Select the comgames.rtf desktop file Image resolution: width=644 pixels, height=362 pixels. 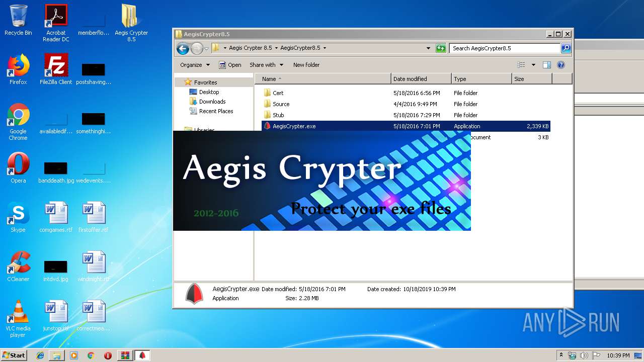click(56, 217)
